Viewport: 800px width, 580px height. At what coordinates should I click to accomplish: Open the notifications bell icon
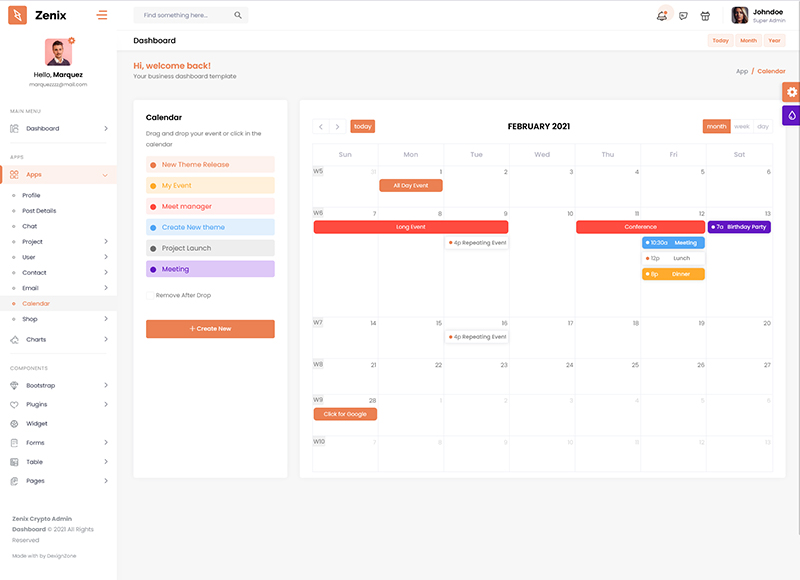click(661, 15)
